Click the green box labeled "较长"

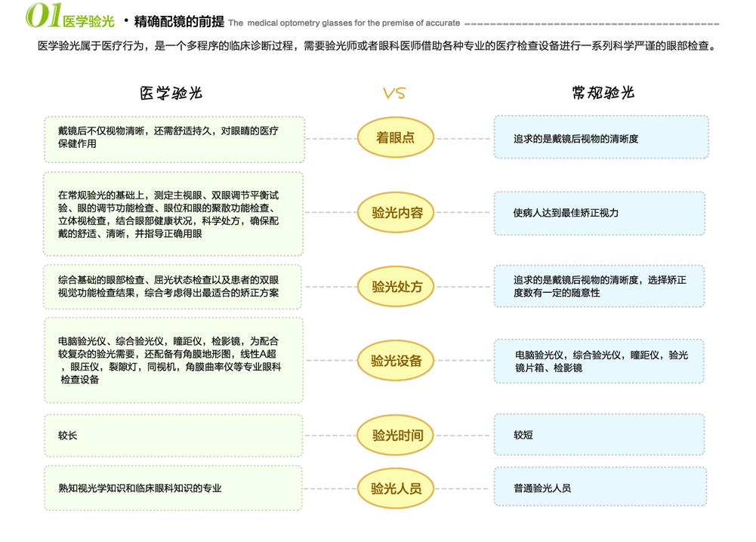pos(174,436)
